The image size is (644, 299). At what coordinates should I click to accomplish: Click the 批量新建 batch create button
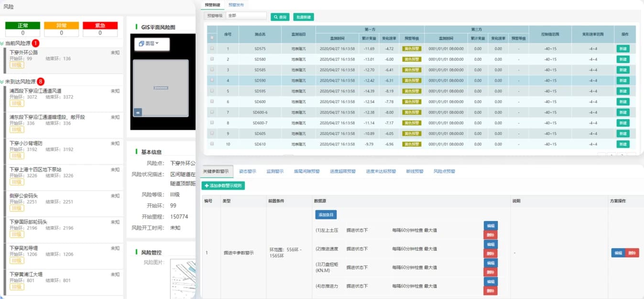coord(304,17)
